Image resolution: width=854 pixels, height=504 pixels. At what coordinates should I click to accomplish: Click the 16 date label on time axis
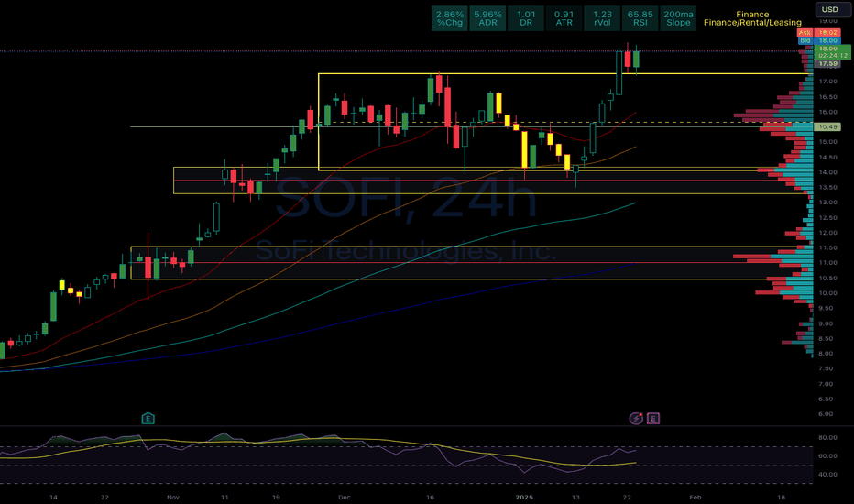431,498
